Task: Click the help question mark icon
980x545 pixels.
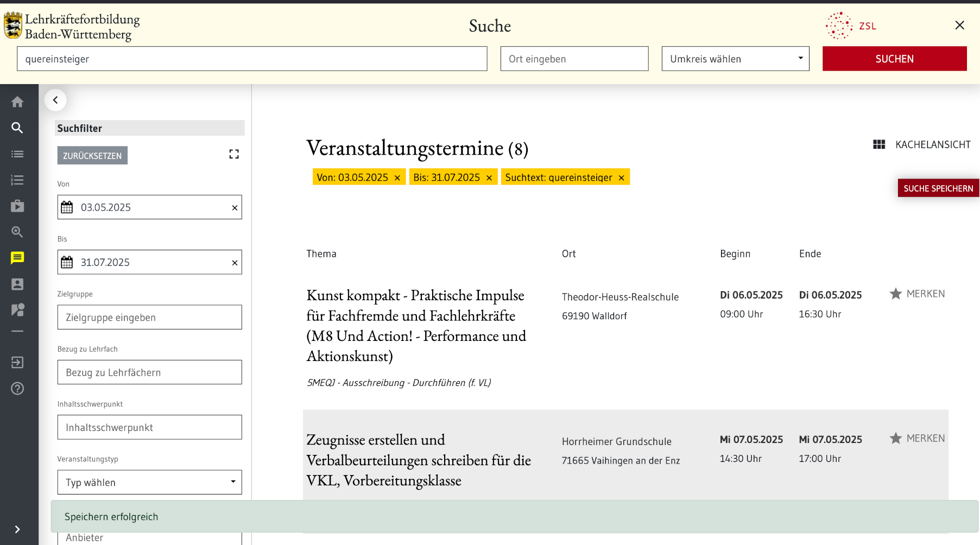Action: coord(17,389)
